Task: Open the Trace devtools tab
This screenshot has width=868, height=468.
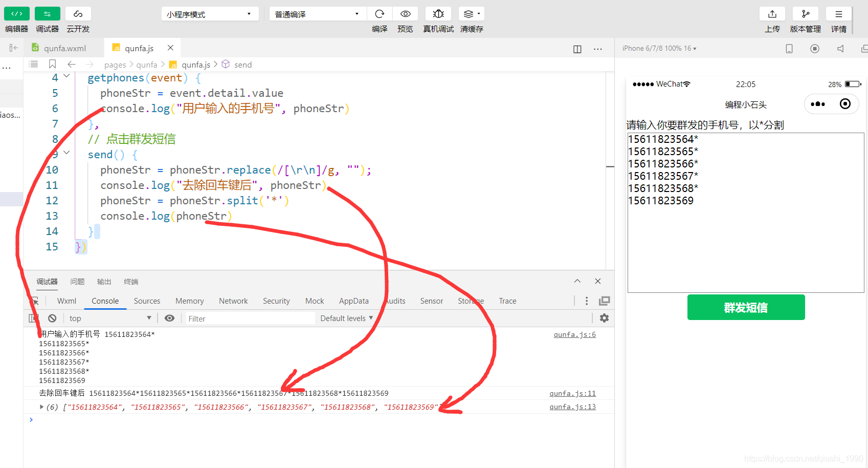Action: pyautogui.click(x=507, y=301)
